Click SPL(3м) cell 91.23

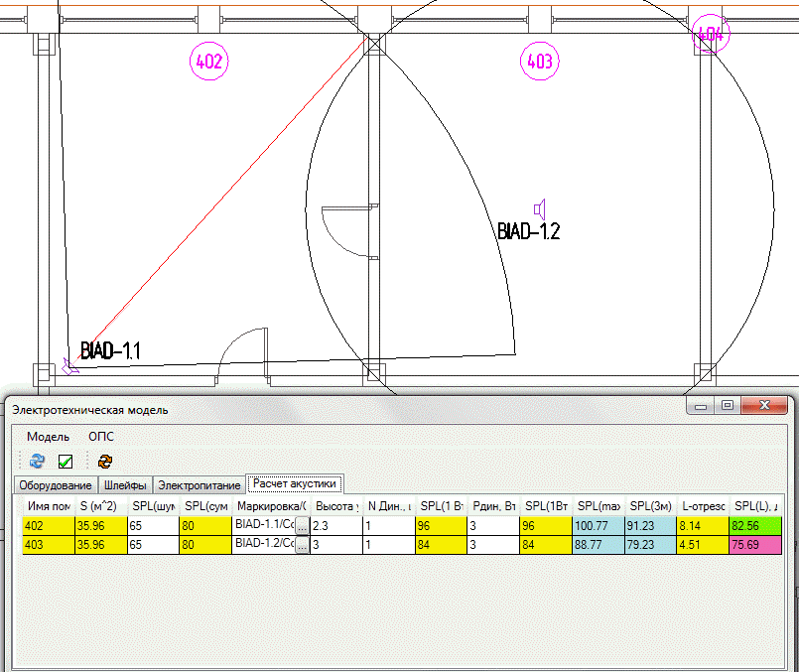(x=651, y=526)
